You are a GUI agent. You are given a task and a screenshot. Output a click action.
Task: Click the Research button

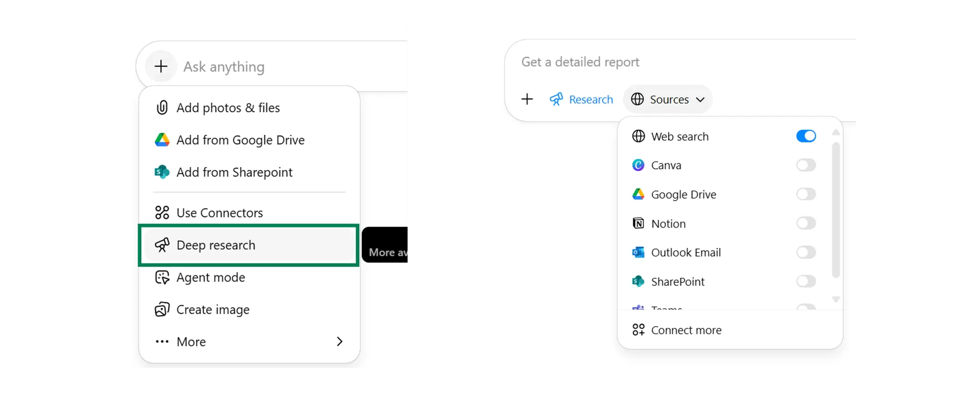(x=581, y=99)
